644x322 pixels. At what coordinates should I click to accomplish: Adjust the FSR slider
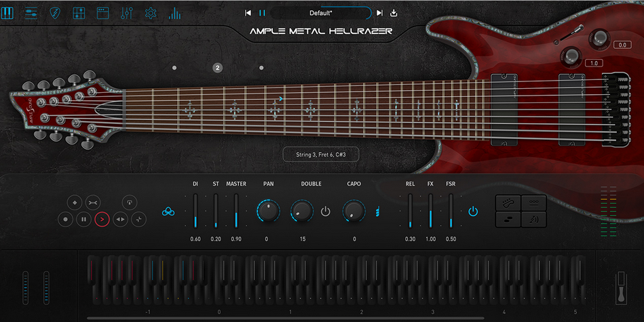tap(451, 211)
